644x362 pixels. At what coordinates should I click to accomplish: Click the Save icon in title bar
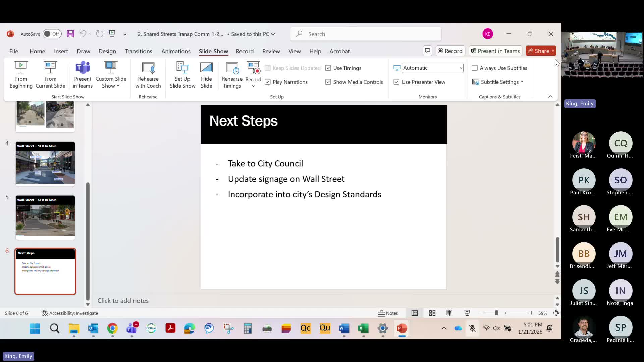pos(70,34)
